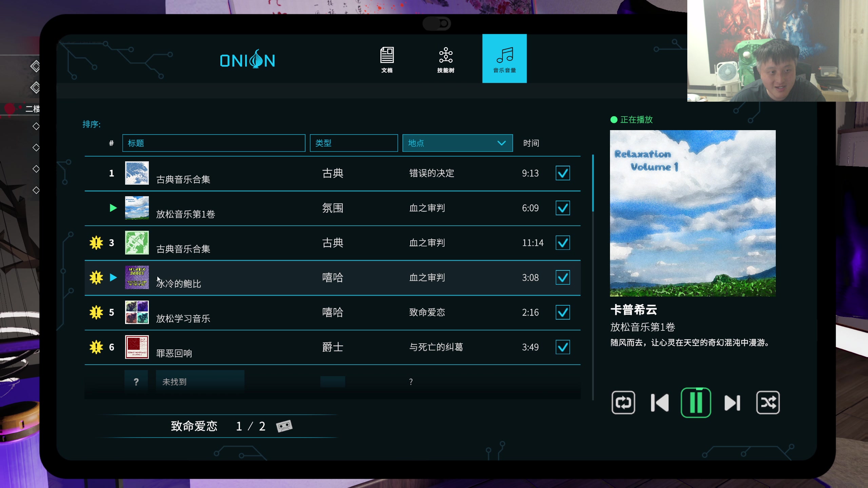The image size is (868, 488).
Task: Click the ONION logo
Action: pos(248,59)
